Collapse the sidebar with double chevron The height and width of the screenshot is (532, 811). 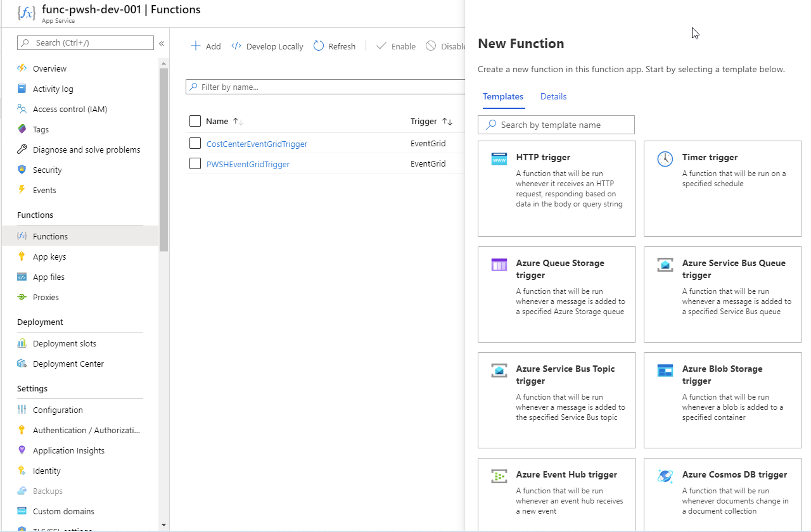click(x=162, y=43)
